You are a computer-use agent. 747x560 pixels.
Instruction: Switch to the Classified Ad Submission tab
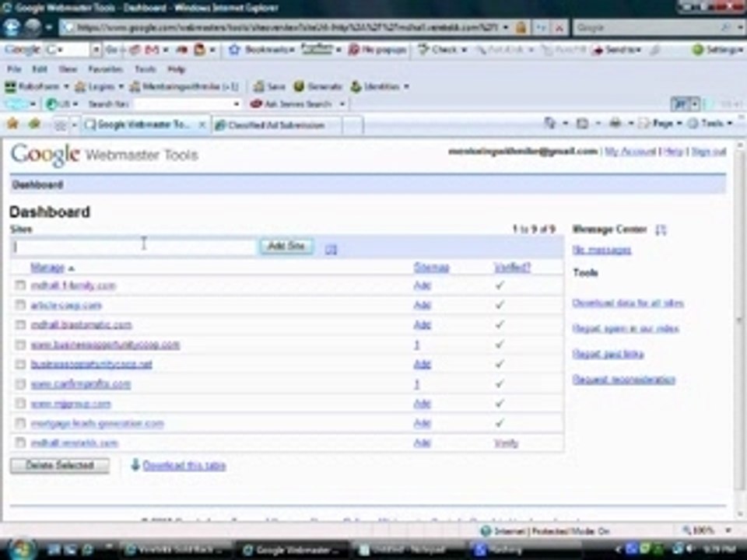pyautogui.click(x=276, y=125)
